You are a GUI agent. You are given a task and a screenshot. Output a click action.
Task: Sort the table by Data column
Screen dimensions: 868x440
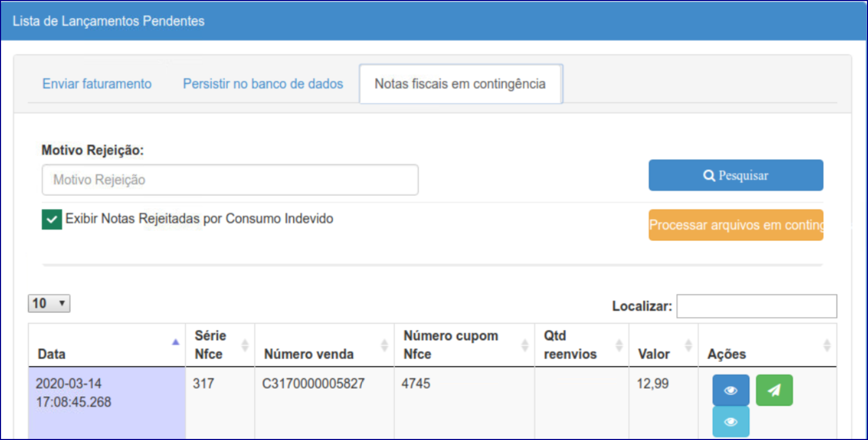pyautogui.click(x=107, y=345)
